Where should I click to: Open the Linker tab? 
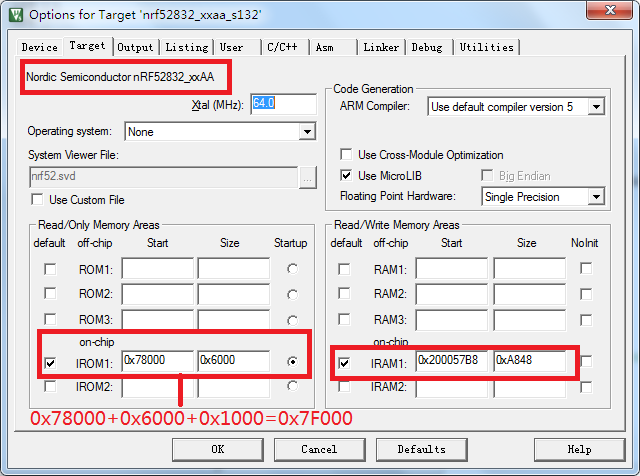[381, 47]
